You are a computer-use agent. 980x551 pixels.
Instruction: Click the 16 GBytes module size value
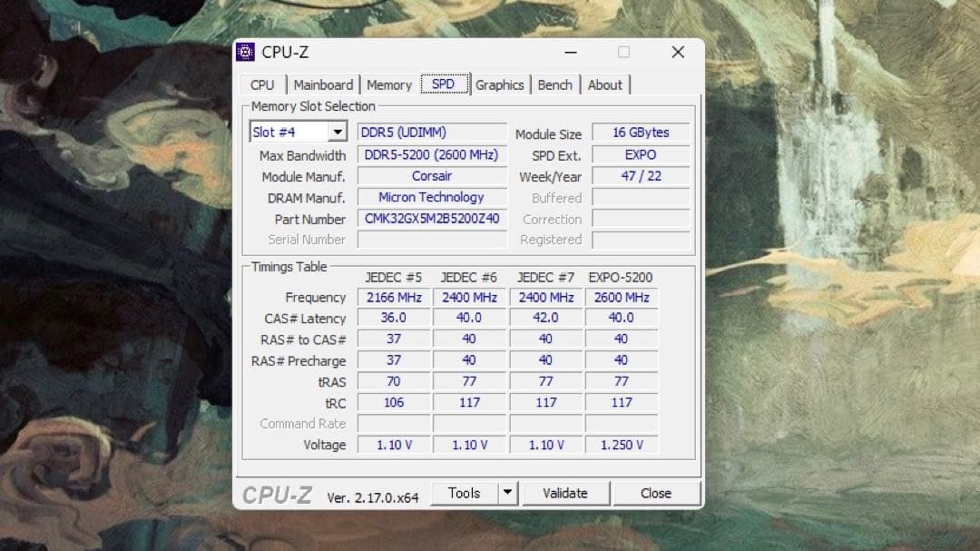[x=641, y=133]
